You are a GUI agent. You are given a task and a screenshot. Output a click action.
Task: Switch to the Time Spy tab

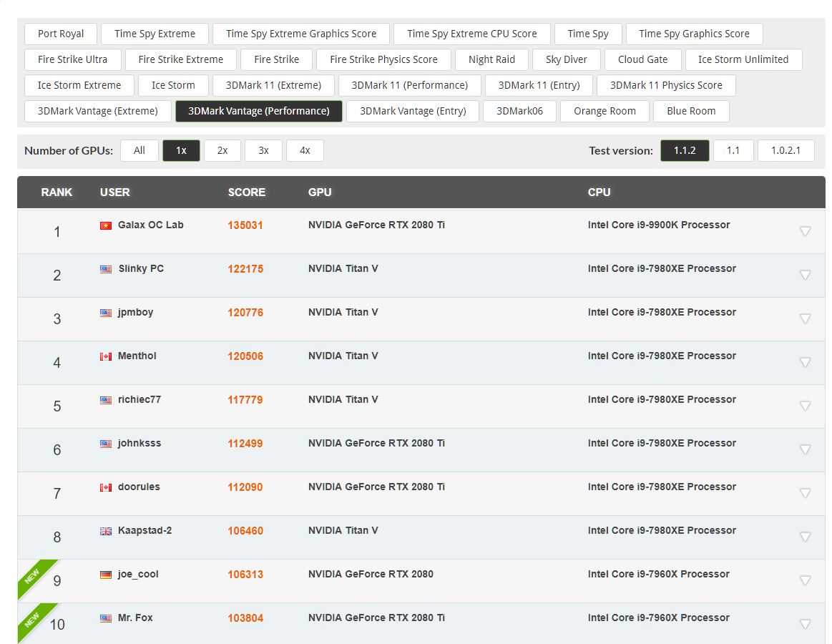[x=588, y=34]
